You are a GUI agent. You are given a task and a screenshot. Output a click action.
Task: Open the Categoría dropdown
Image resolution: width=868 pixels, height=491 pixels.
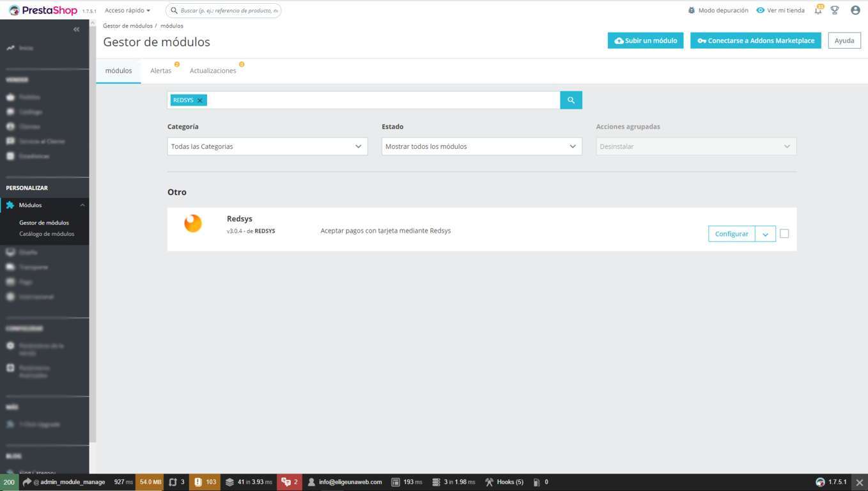267,146
